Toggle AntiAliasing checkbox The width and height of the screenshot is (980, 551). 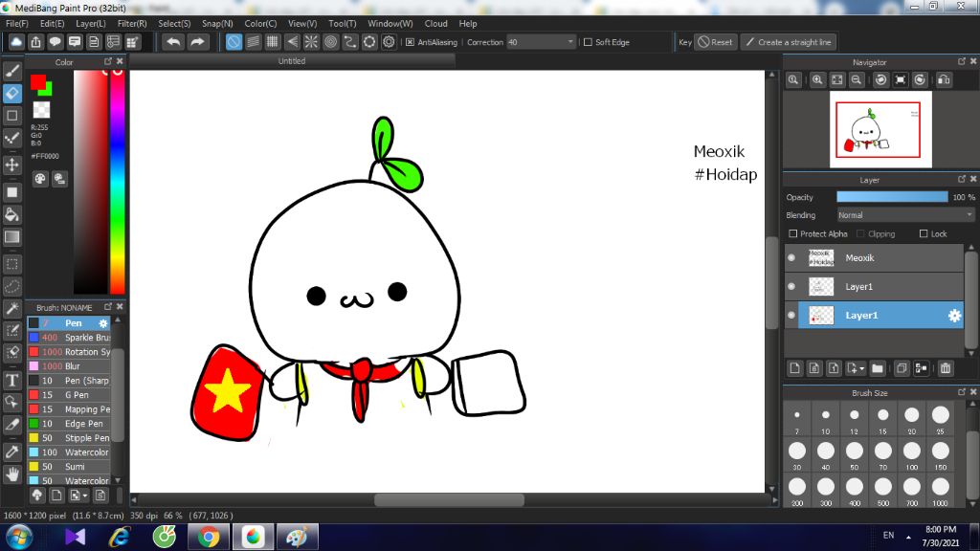tap(410, 42)
